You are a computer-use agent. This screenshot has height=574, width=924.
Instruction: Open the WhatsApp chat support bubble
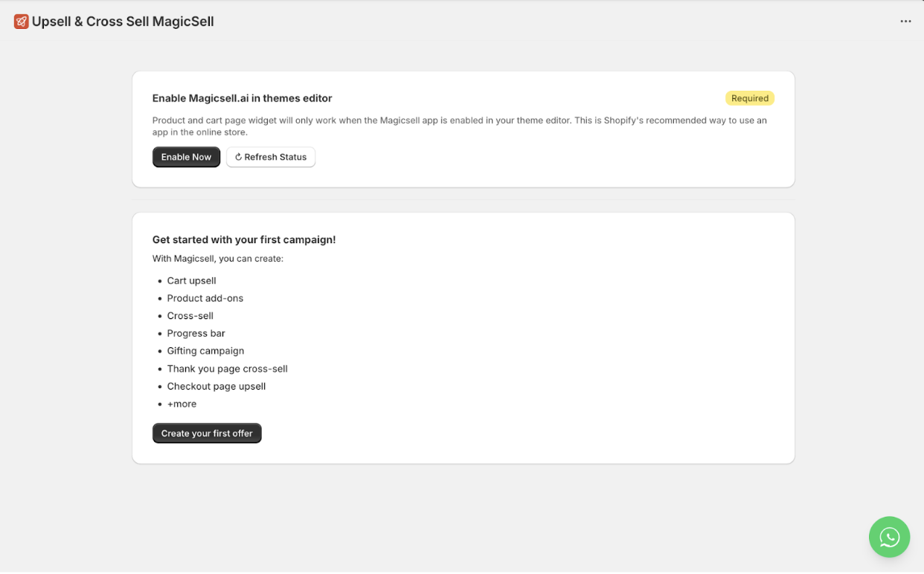click(889, 537)
